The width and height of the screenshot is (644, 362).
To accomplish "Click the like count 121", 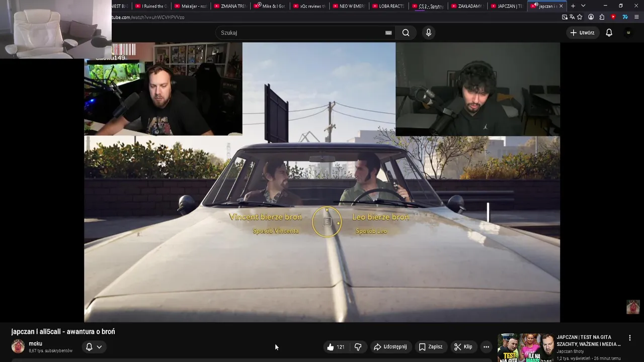I will click(341, 347).
